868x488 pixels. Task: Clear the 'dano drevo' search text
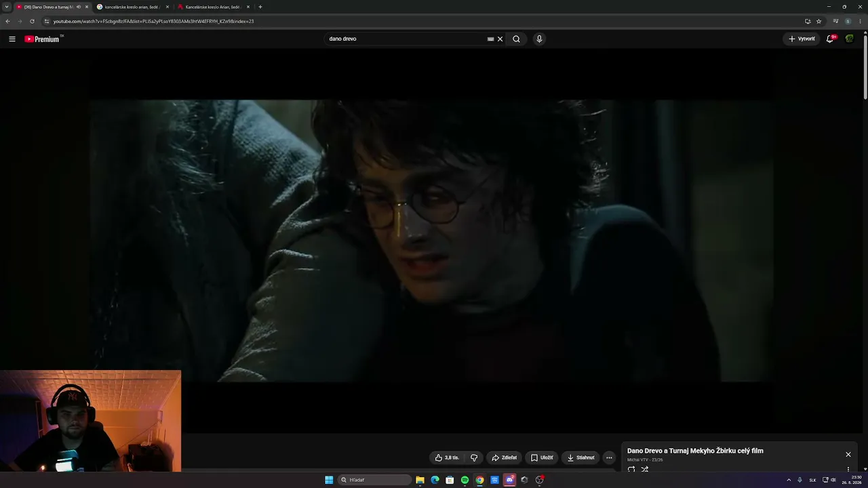500,39
